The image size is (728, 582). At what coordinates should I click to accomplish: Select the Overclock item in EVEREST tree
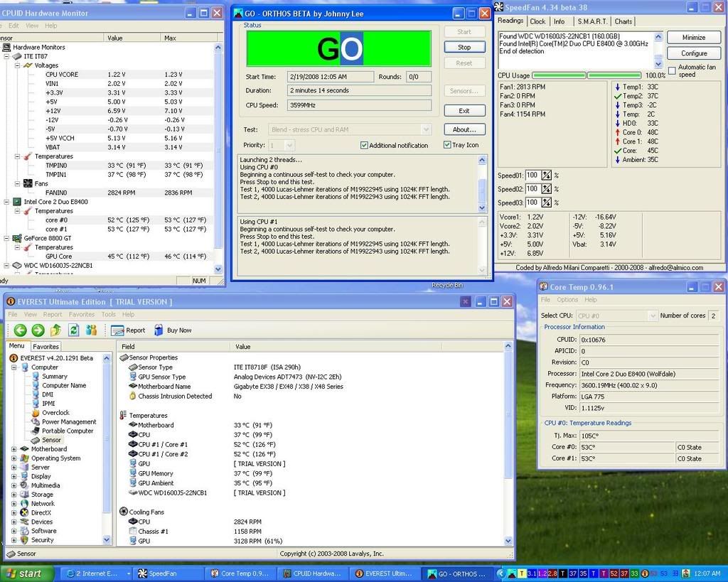click(55, 413)
